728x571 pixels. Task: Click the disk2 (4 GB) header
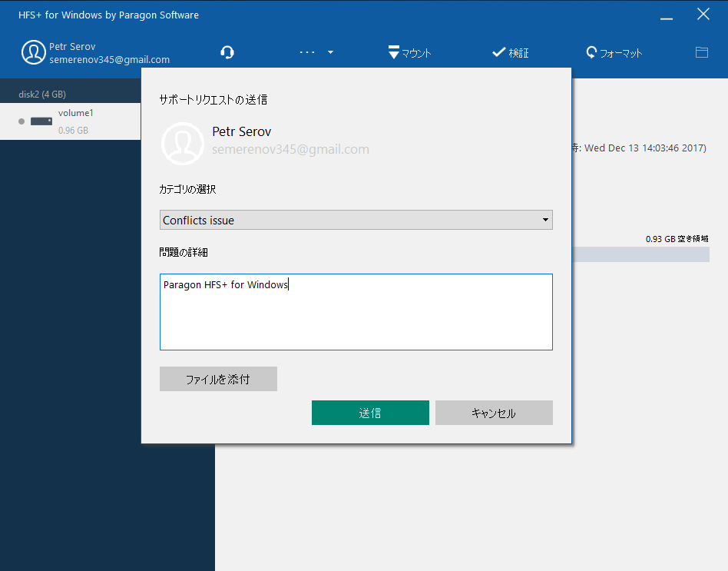pos(42,95)
